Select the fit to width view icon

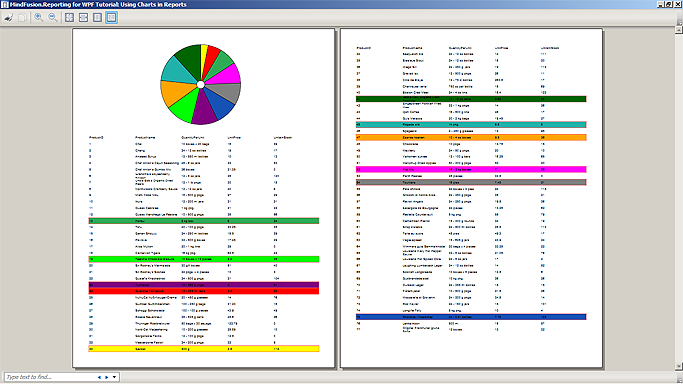tap(83, 17)
